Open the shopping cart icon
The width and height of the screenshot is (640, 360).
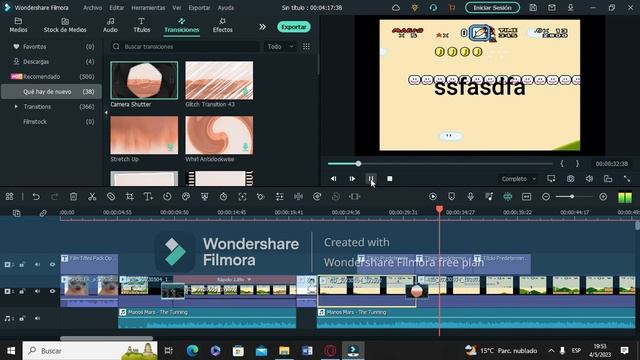point(451,7)
